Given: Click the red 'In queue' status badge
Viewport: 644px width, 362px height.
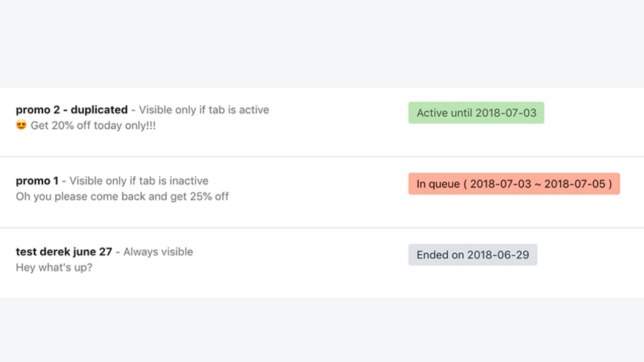Looking at the screenshot, I should tap(514, 184).
